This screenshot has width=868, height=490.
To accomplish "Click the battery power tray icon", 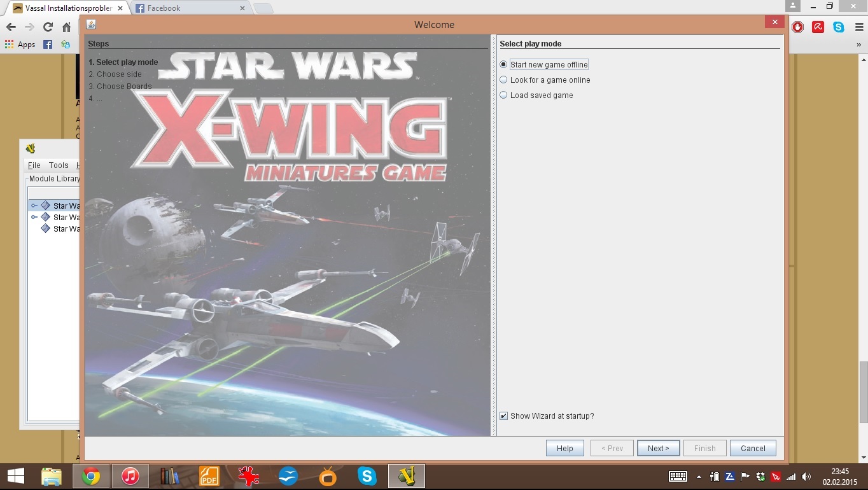I will (x=715, y=476).
